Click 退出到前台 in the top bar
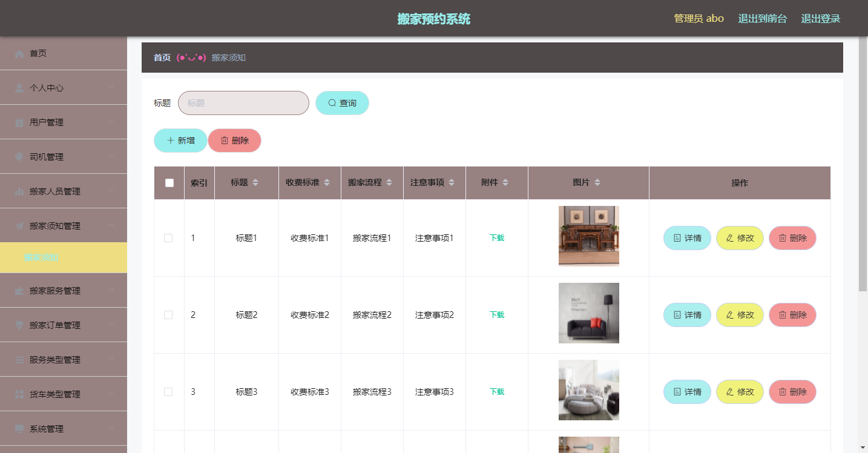 coord(763,18)
